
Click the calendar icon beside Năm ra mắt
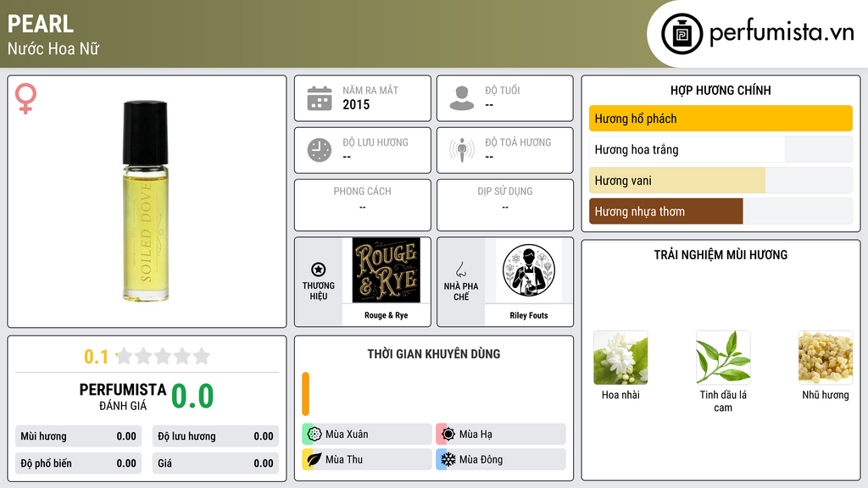320,98
